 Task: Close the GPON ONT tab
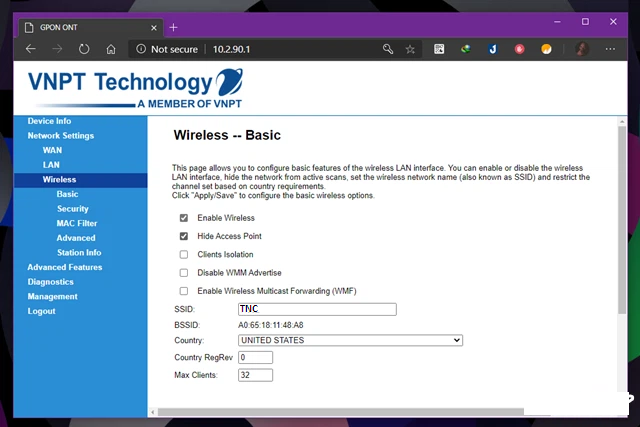[154, 28]
